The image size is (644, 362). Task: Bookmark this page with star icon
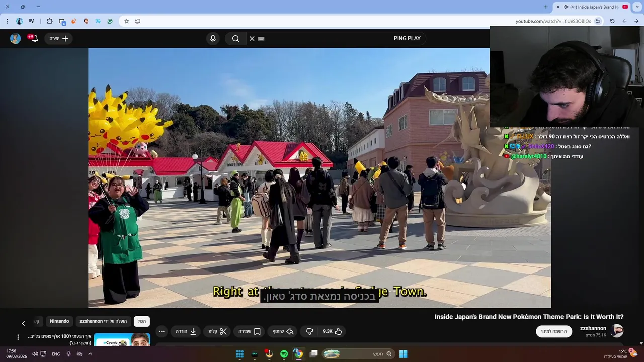[x=127, y=21]
